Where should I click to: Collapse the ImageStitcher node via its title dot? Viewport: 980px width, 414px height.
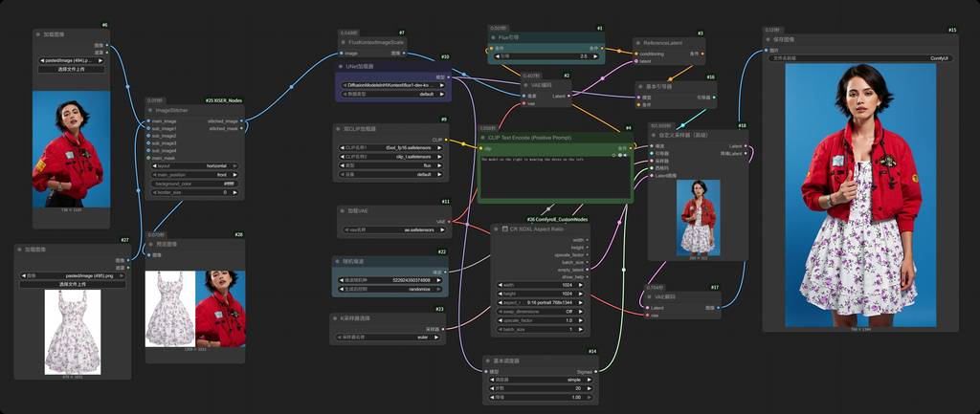click(150, 111)
